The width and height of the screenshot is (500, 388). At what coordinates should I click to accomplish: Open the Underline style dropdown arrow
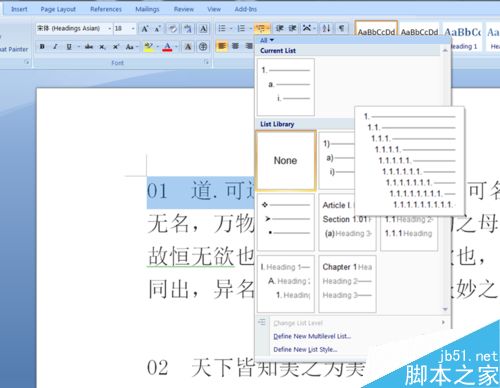coord(78,47)
